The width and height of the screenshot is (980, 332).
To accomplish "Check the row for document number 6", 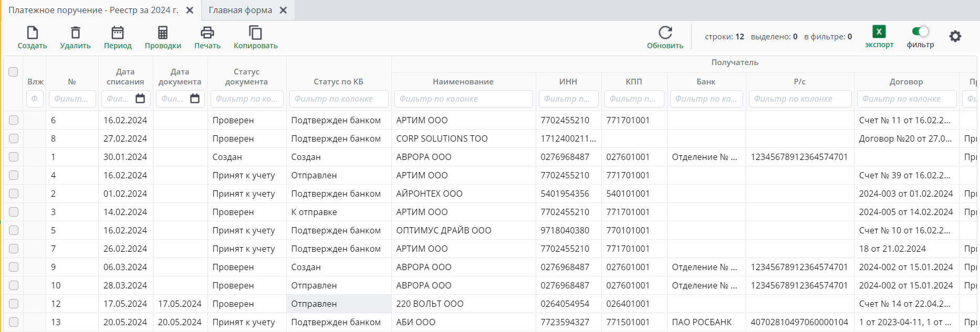I will pyautogui.click(x=14, y=120).
